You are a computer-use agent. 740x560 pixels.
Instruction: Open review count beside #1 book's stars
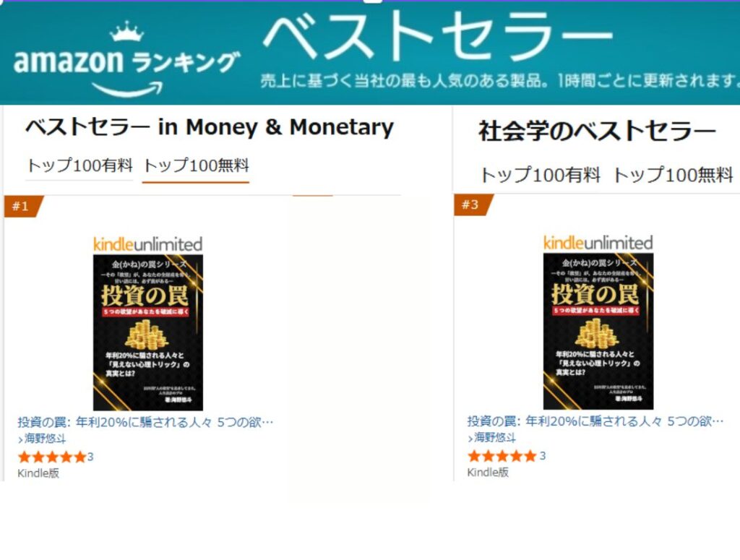pyautogui.click(x=90, y=457)
